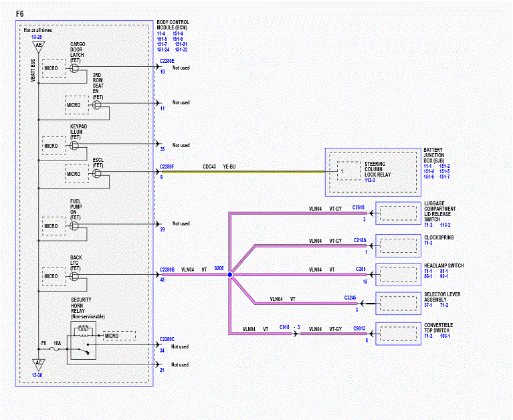Image resolution: width=513 pixels, height=420 pixels.
Task: Select the Clockspring component box
Action: [398, 245]
